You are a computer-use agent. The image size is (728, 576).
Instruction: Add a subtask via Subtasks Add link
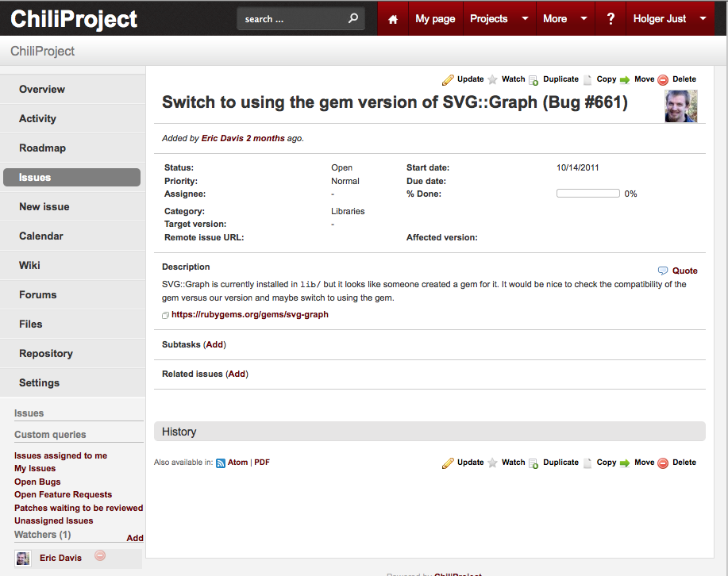(215, 344)
